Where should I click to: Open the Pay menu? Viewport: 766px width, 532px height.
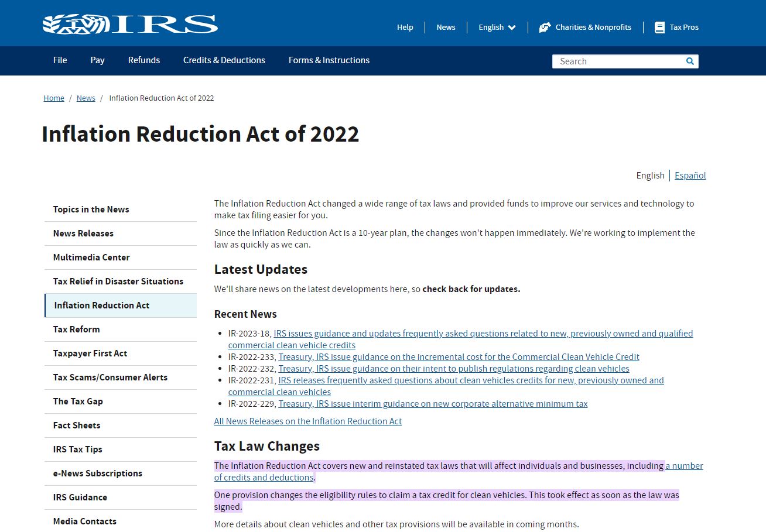tap(97, 60)
